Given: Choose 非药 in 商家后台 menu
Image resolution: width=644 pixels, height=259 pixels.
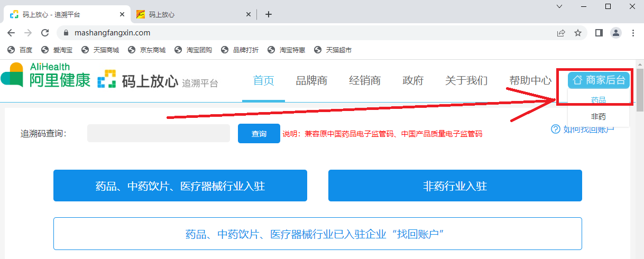Looking at the screenshot, I should pos(599,116).
